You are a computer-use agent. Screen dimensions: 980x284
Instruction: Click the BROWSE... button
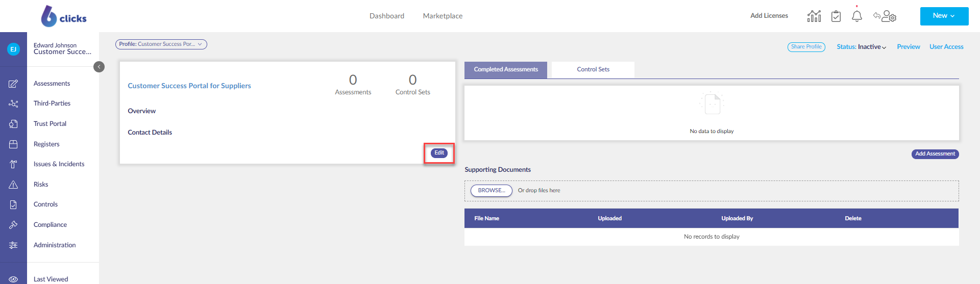492,191
